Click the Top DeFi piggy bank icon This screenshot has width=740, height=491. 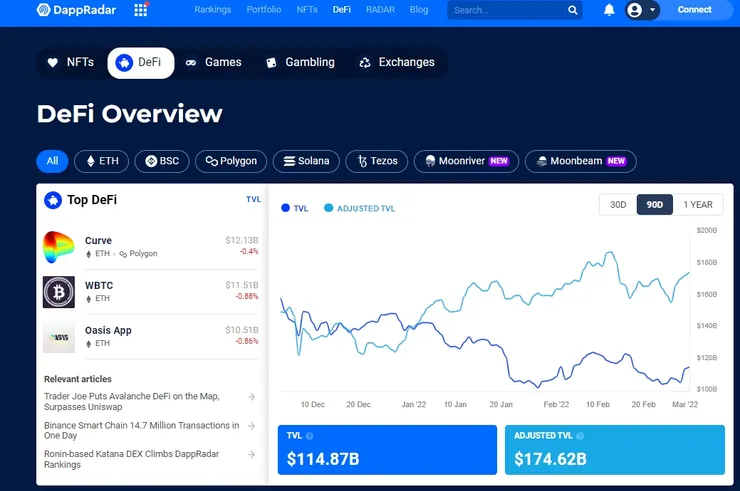click(53, 200)
